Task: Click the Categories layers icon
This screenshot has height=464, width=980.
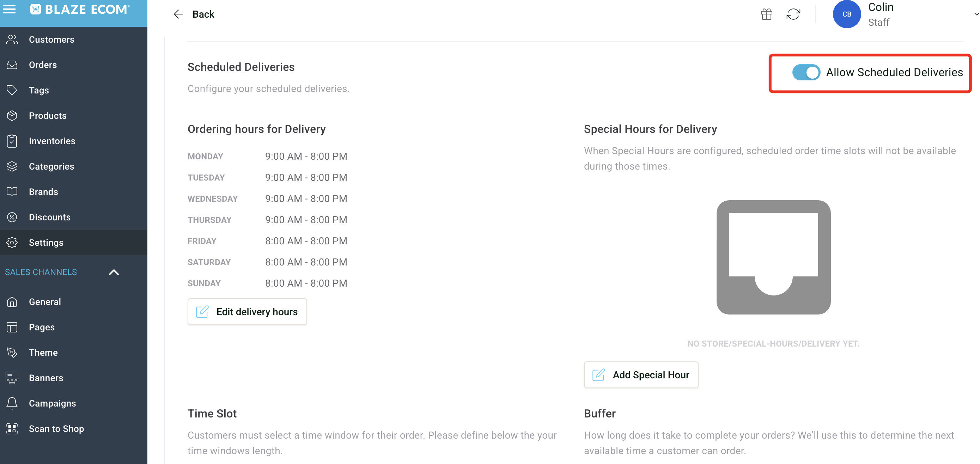Action: pos(12,166)
